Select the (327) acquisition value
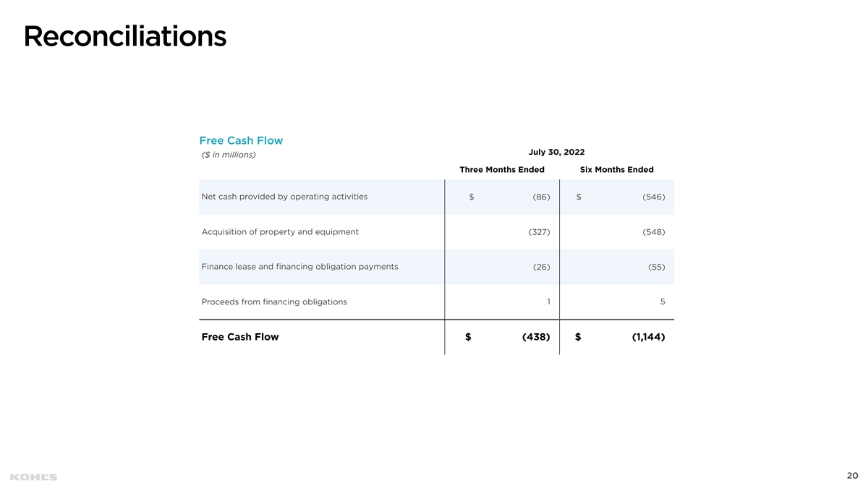The width and height of the screenshot is (868, 488). [540, 232]
